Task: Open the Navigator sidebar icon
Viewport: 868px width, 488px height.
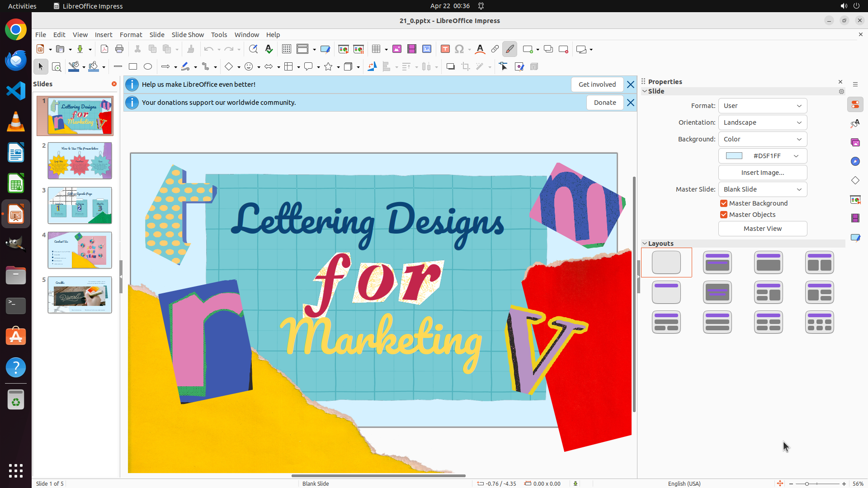Action: click(855, 161)
